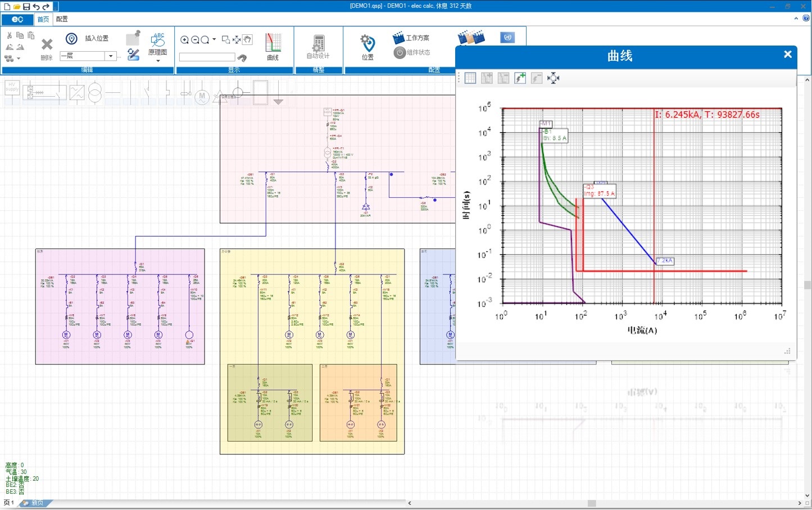
Task: Click the horizontal scrollbar thumb
Action: [x=592, y=503]
